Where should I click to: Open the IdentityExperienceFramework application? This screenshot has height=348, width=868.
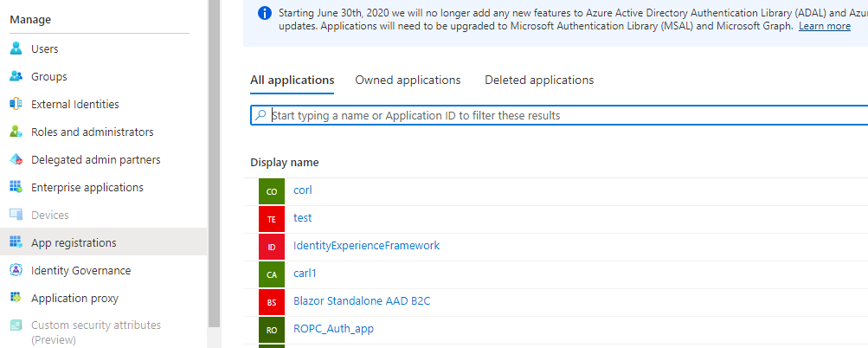366,246
